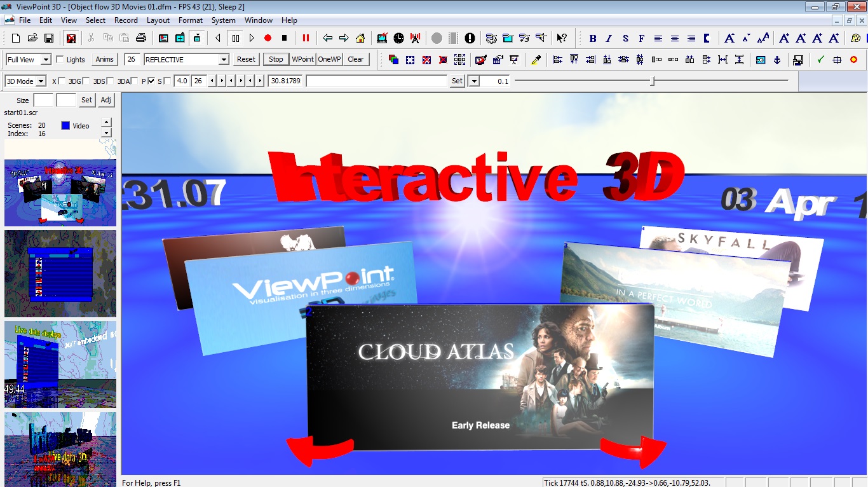Uncheck the P checkbox
Viewport: 868px width, 487px height.
151,81
